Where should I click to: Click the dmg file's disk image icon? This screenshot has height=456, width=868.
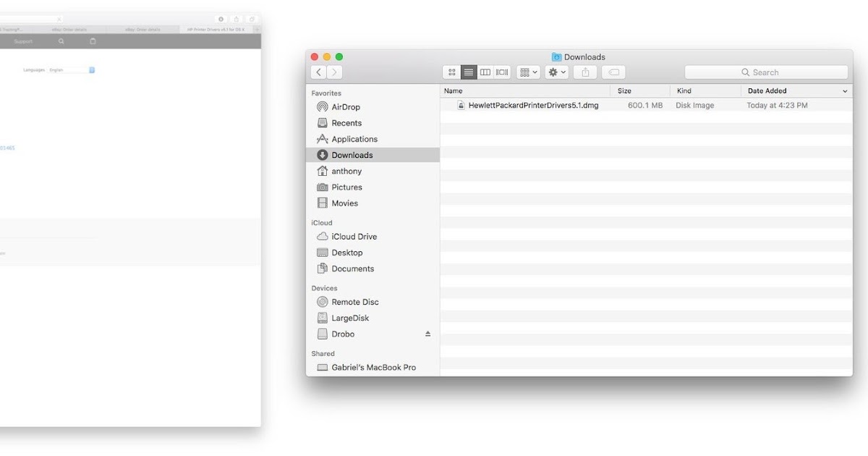tap(461, 106)
